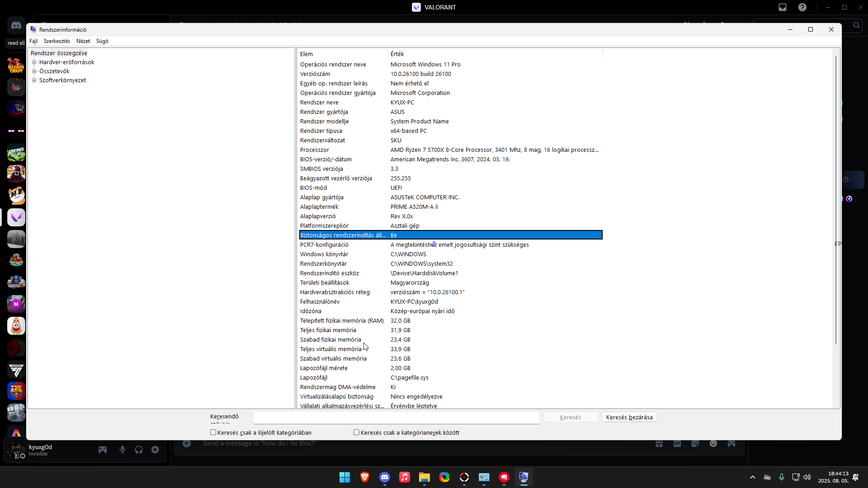Select the Időzóna row
868x488 pixels.
[451, 311]
